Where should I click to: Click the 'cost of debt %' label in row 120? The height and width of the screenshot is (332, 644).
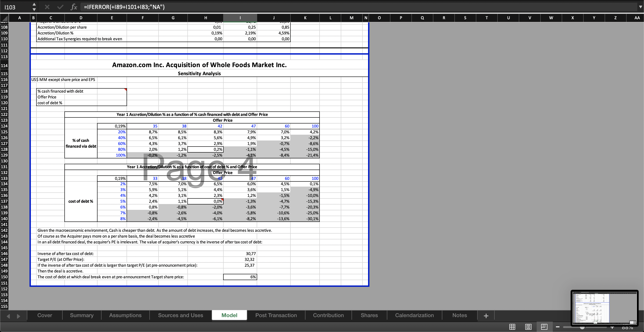50,103
